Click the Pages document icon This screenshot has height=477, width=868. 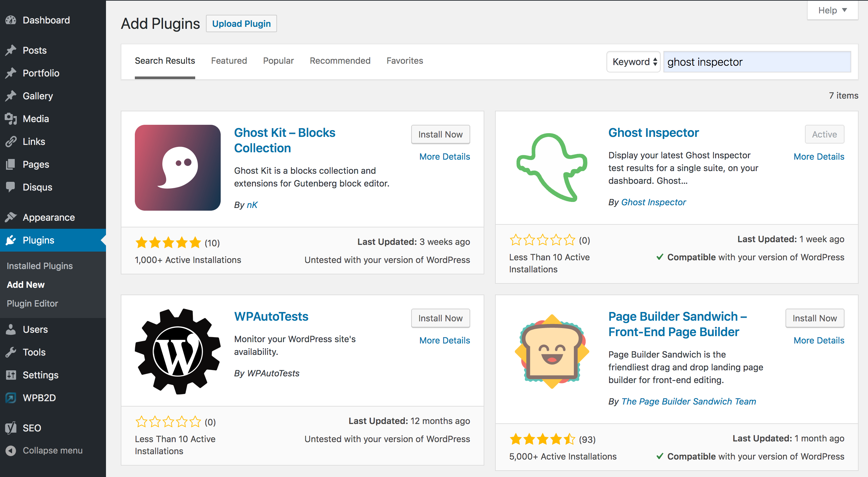[x=11, y=164]
